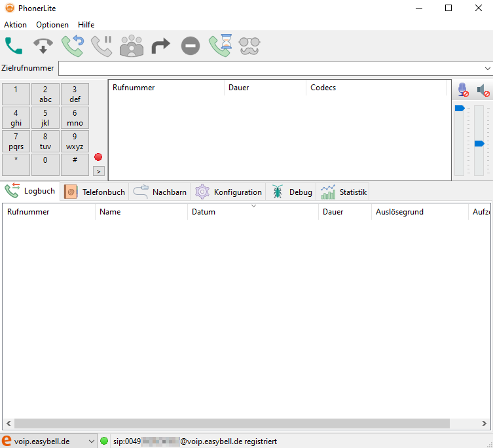
Task: Click the green call handset icon
Action: click(14, 45)
